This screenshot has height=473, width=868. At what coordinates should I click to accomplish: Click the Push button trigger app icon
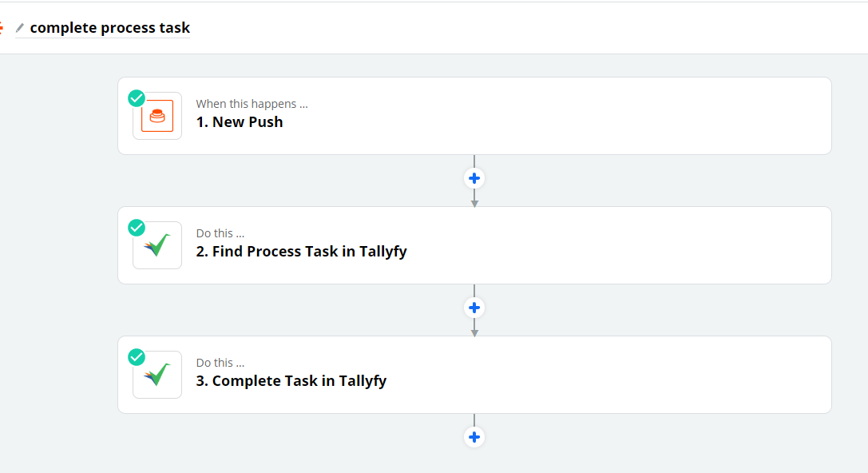point(157,115)
